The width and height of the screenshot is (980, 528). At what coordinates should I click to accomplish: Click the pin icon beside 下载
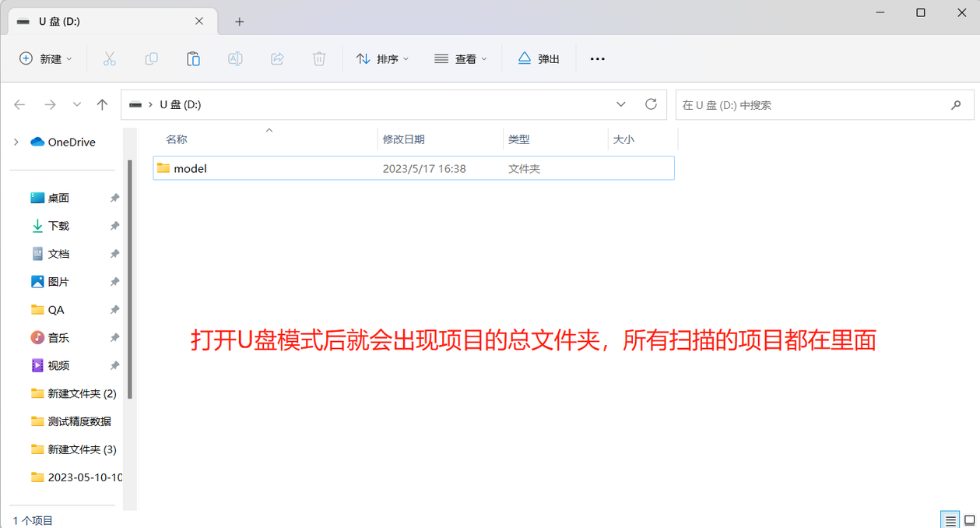pyautogui.click(x=114, y=226)
